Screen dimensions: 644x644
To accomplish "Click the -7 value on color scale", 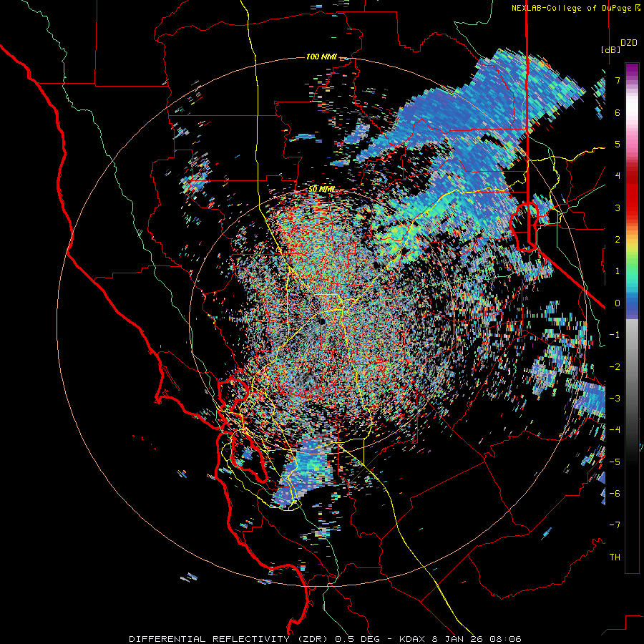I will pyautogui.click(x=615, y=525).
